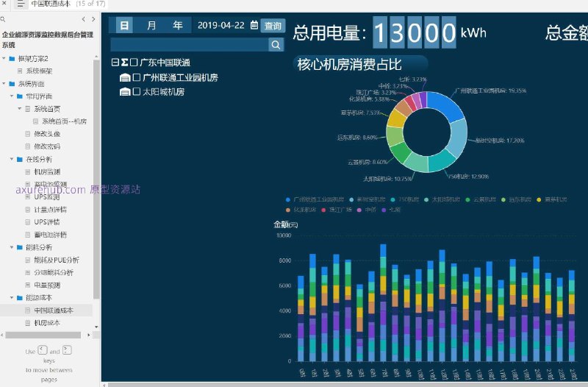
Task: Open the 能耗及PUE分析 page
Action: pyautogui.click(x=57, y=260)
